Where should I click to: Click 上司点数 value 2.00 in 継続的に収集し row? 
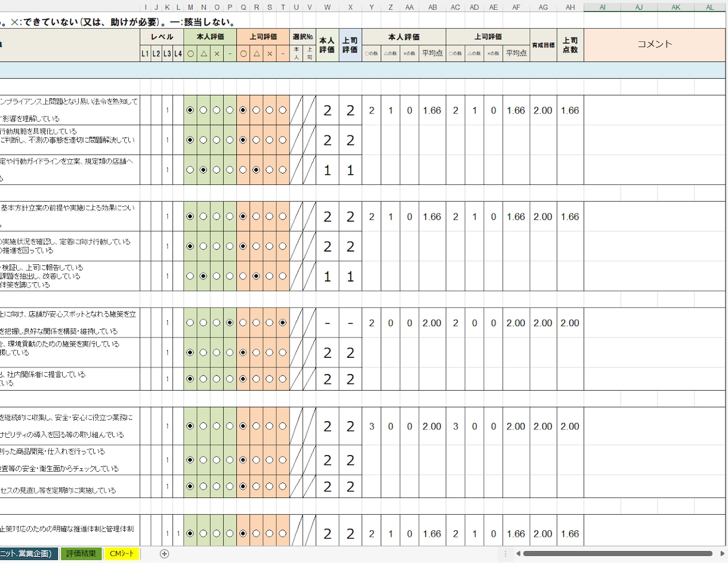(570, 426)
